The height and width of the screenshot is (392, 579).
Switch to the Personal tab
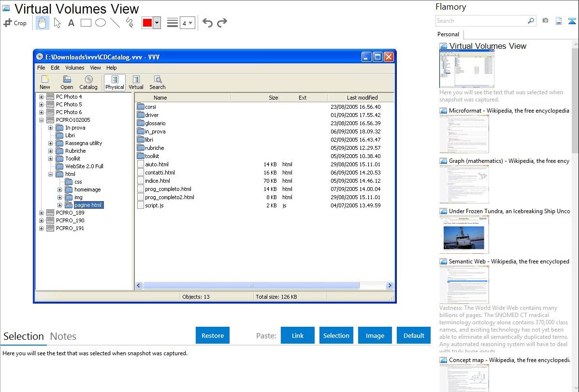tap(449, 34)
